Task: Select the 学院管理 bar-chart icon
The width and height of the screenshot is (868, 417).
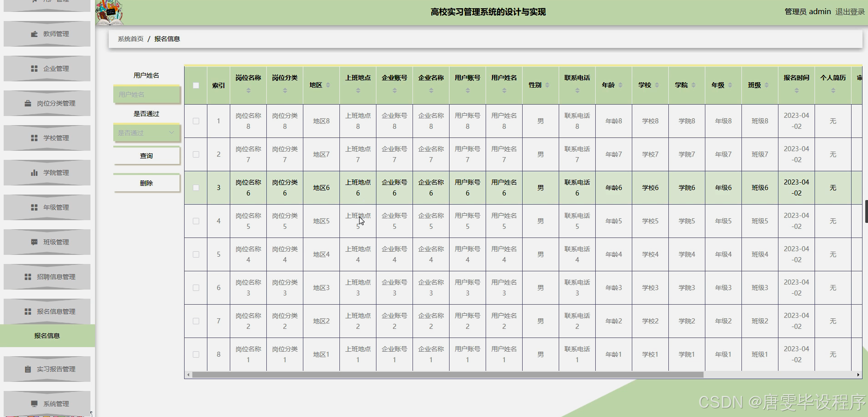Action: (x=34, y=172)
